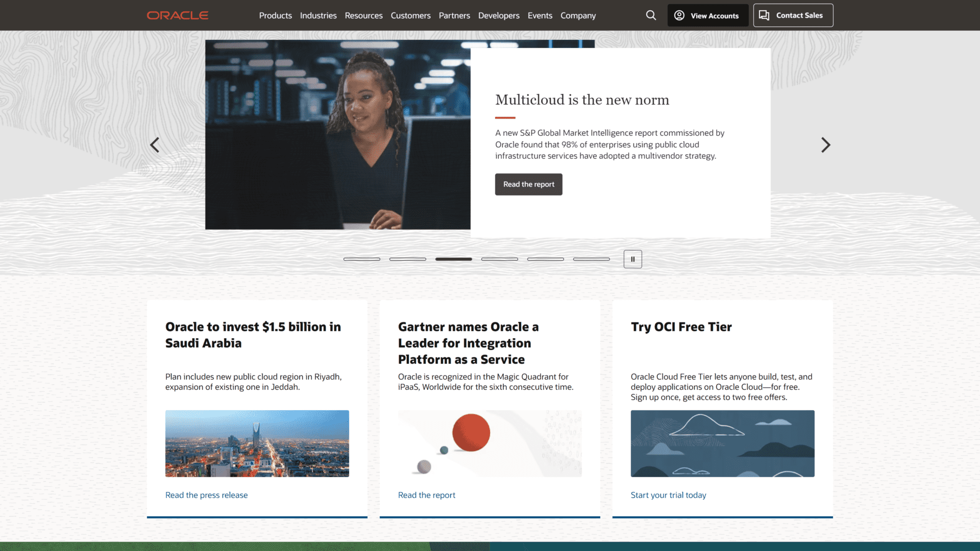Click the left arrow navigation icon
The image size is (980, 551).
click(x=154, y=145)
